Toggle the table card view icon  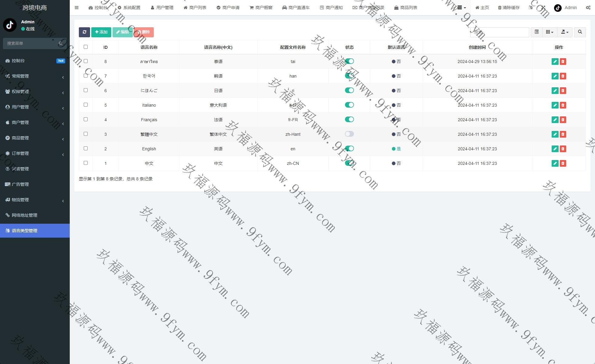pyautogui.click(x=536, y=32)
